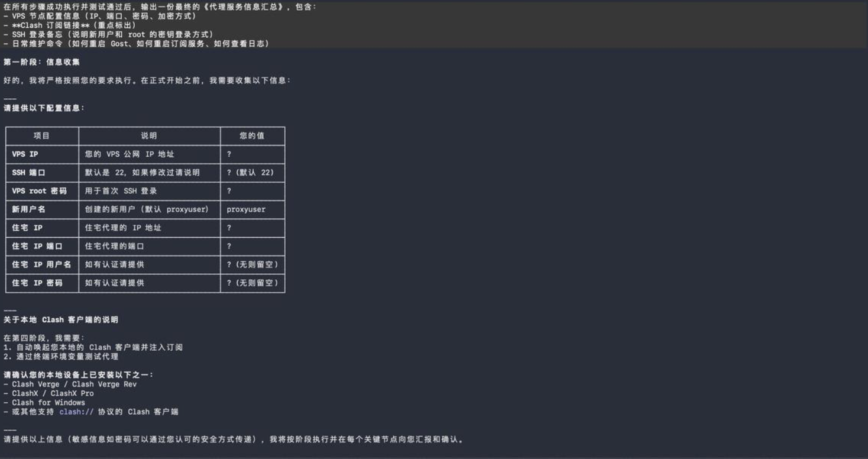
Task: Click the "第一阶段：信息收集" heading
Action: 41,62
